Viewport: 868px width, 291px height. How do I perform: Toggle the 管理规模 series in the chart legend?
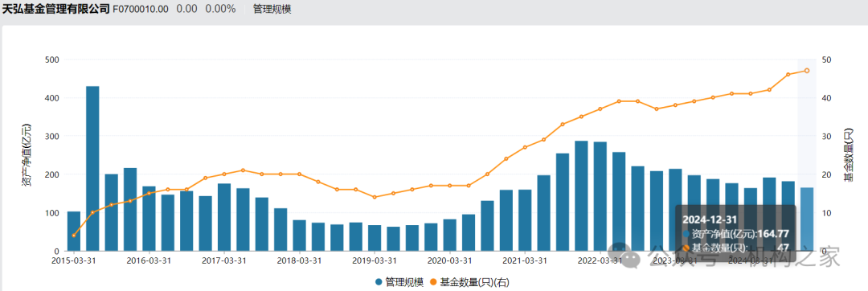pos(399,283)
